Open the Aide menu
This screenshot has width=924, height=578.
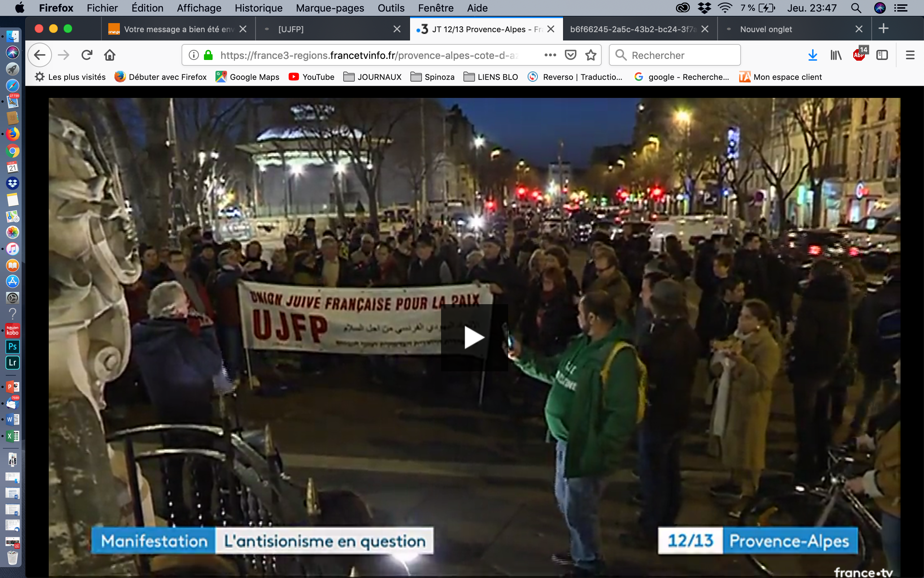[x=477, y=8]
